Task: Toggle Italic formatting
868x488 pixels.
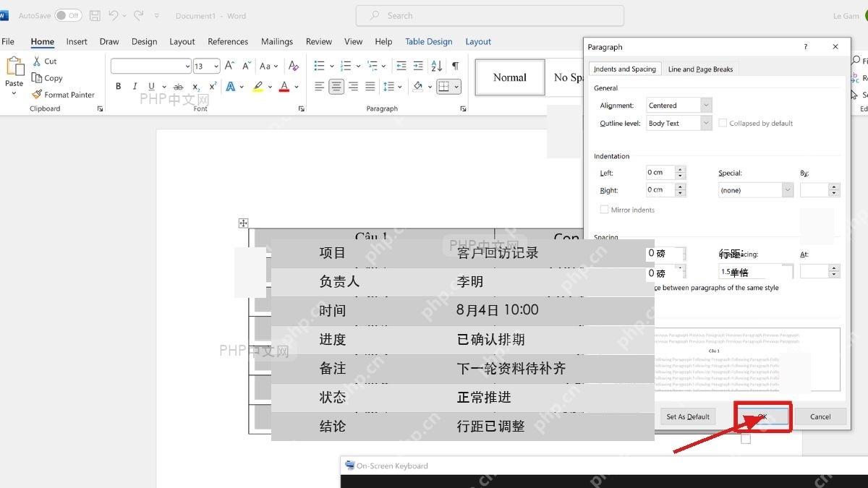Action: 135,87
